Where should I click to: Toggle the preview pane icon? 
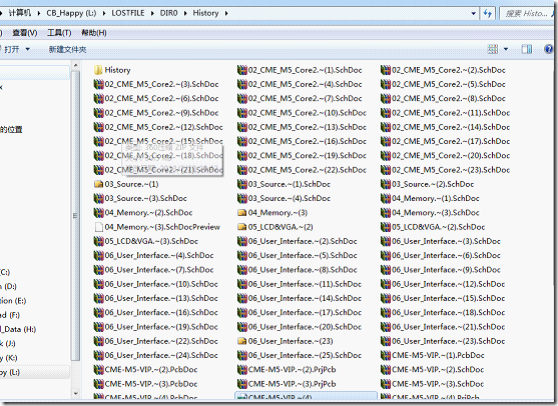pos(527,49)
